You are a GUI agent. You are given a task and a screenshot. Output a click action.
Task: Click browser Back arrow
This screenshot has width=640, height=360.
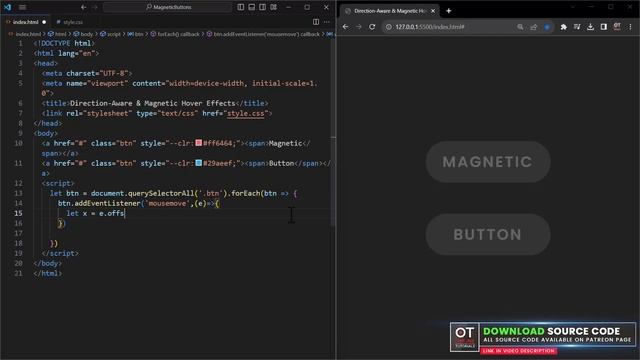pos(346,27)
